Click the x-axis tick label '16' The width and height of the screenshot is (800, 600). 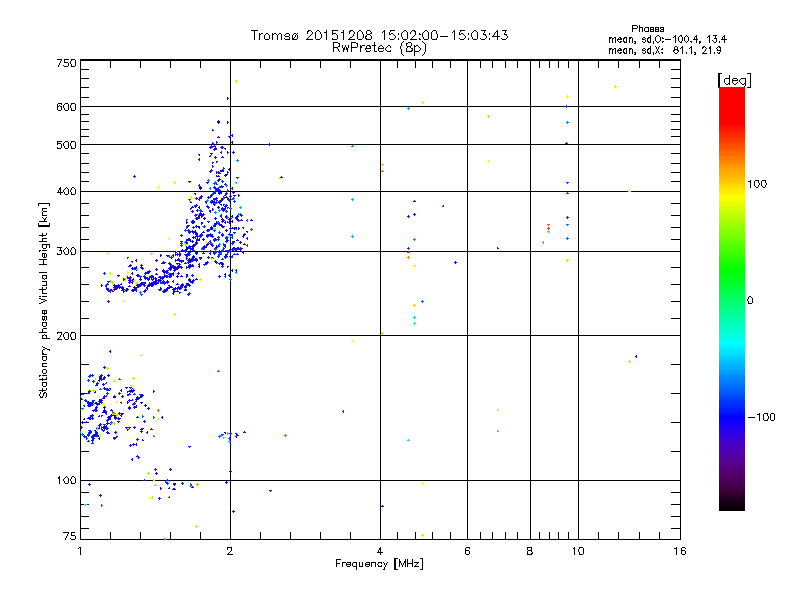(680, 551)
